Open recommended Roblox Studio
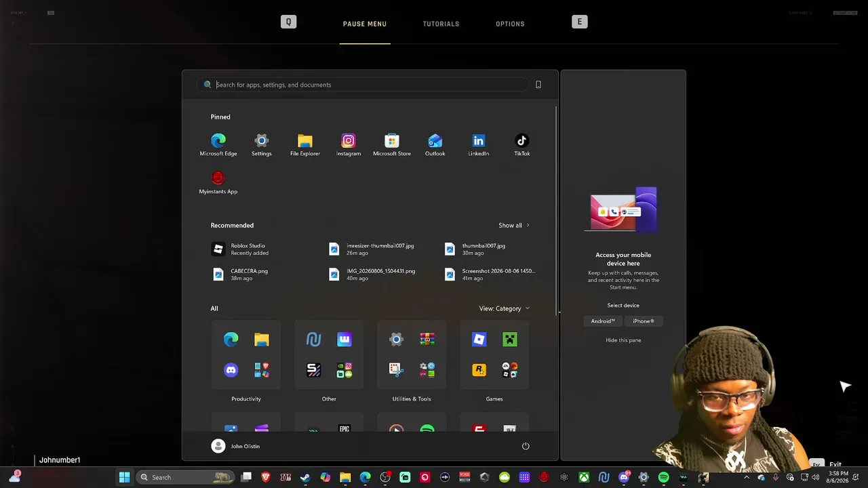Screen dimensions: 868x488 pos(240,249)
